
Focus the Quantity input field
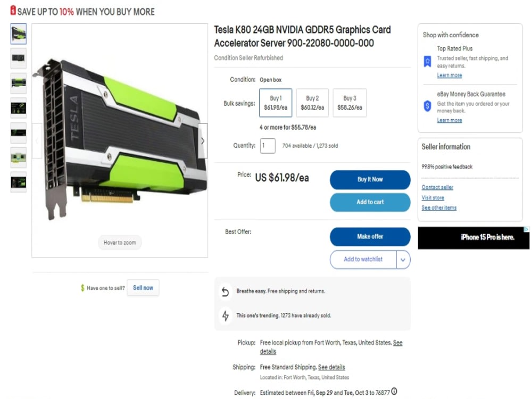[268, 146]
